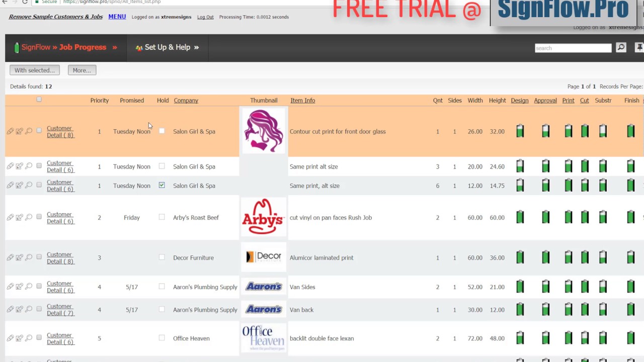Enable Hold checkbox for Office Heaven

point(162,338)
